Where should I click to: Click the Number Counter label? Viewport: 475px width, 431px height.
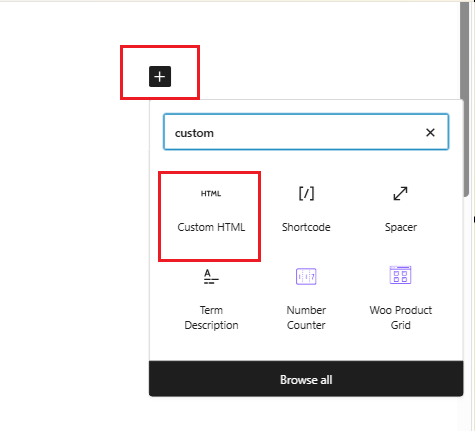(x=306, y=318)
